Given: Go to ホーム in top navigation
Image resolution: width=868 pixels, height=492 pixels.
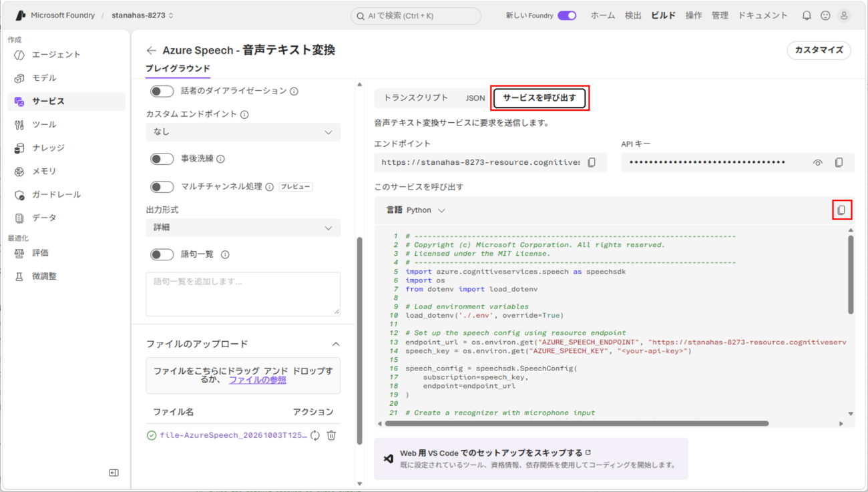Looking at the screenshot, I should 603,15.
